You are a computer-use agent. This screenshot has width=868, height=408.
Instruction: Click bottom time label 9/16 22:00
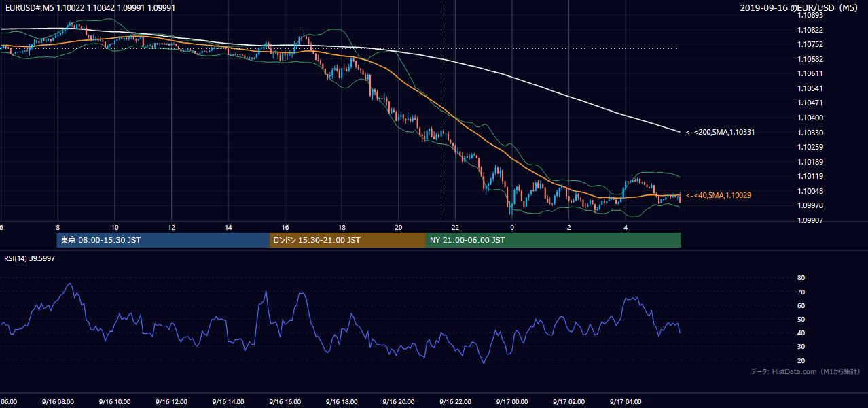coord(455,401)
